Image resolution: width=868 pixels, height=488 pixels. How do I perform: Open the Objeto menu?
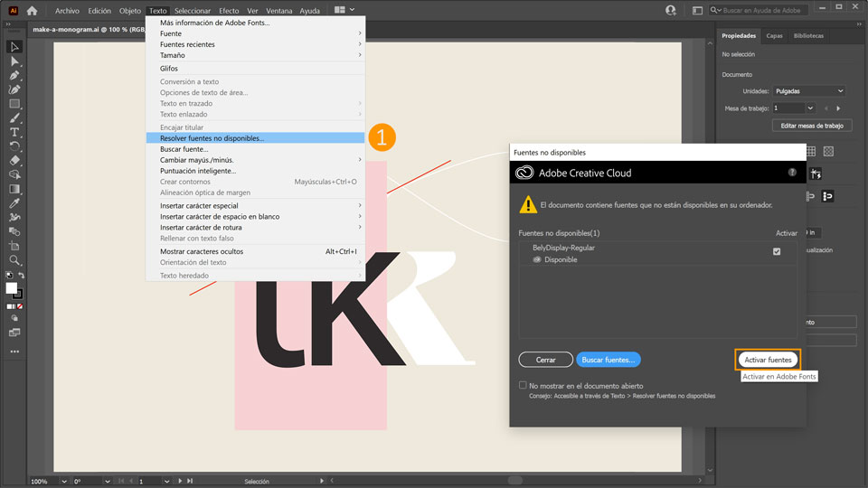[x=130, y=11]
